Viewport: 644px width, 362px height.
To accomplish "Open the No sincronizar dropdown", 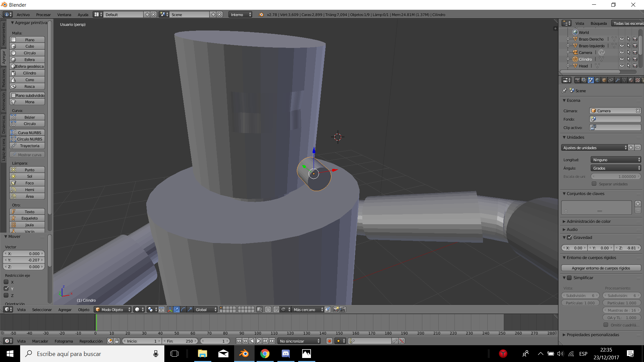I will [300, 341].
